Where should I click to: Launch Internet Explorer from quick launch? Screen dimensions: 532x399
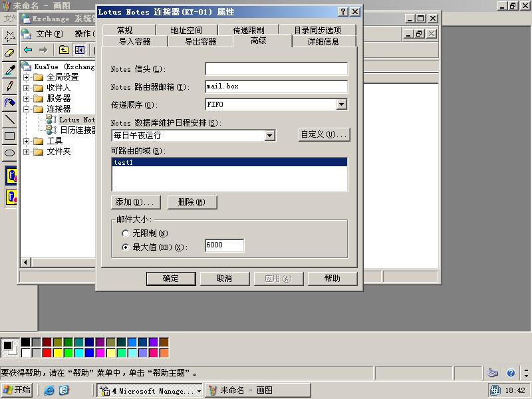pyautogui.click(x=49, y=390)
